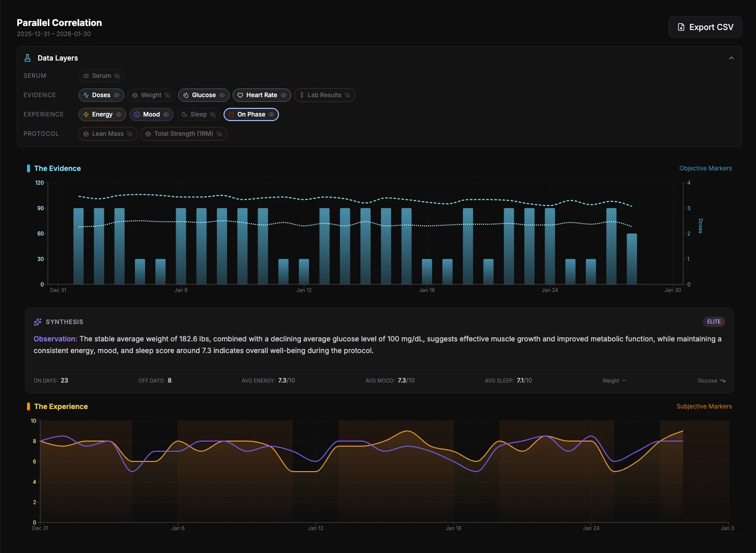The image size is (756, 553).
Task: Click the sparkle icon next to SYNTHESIS
Action: [x=37, y=322]
